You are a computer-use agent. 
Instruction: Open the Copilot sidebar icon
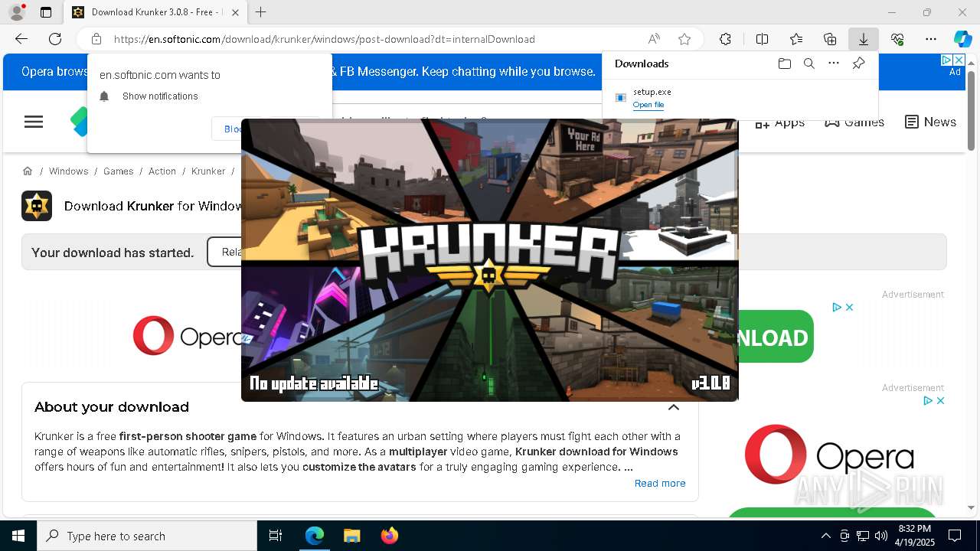tap(962, 39)
